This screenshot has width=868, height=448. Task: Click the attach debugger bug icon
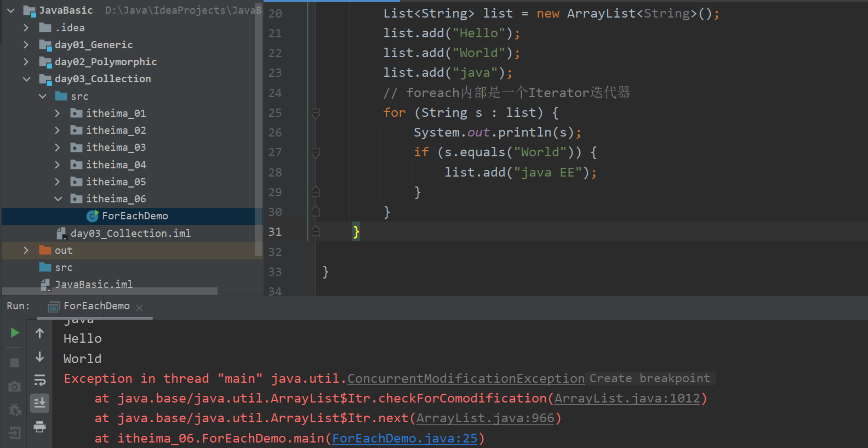click(15, 409)
